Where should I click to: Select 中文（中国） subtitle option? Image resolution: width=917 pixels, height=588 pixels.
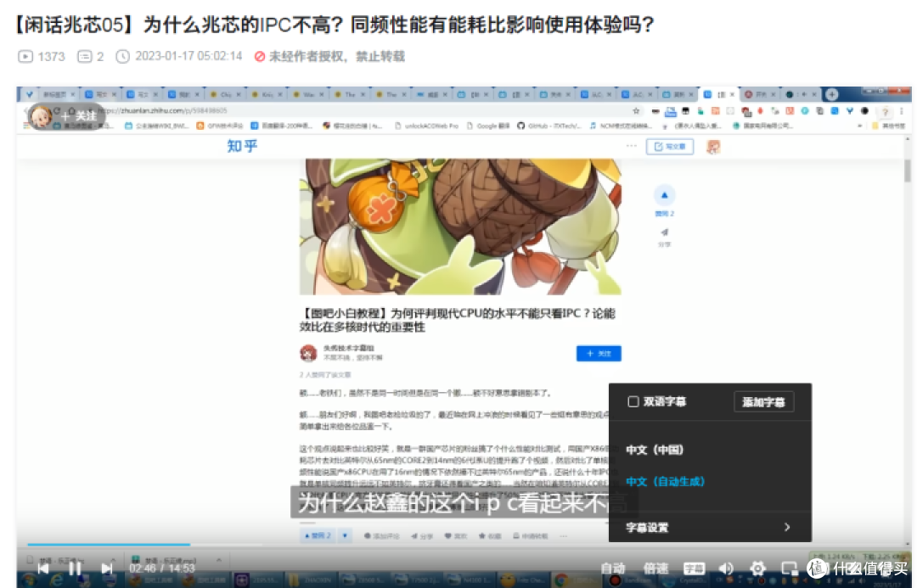655,450
